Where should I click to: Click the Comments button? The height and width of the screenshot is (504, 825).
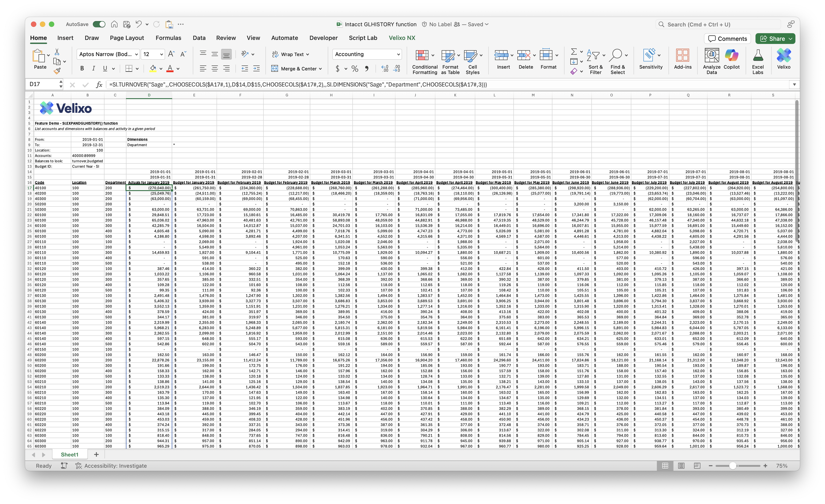727,39
